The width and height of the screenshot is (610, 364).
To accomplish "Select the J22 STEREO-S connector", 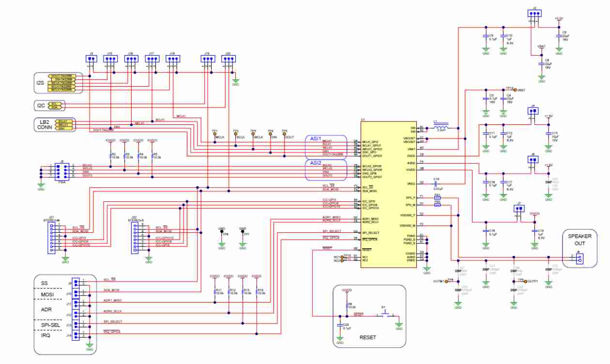I will [x=135, y=238].
